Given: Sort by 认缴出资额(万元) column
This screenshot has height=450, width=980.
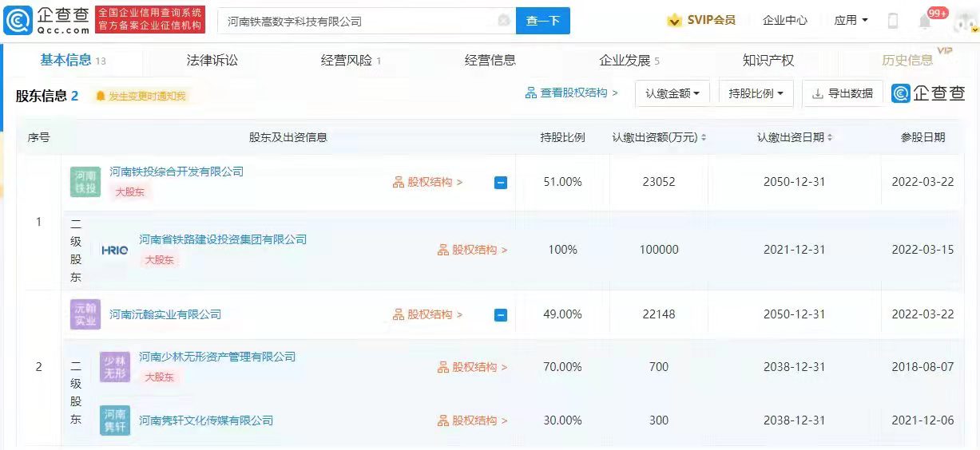Looking at the screenshot, I should (659, 137).
